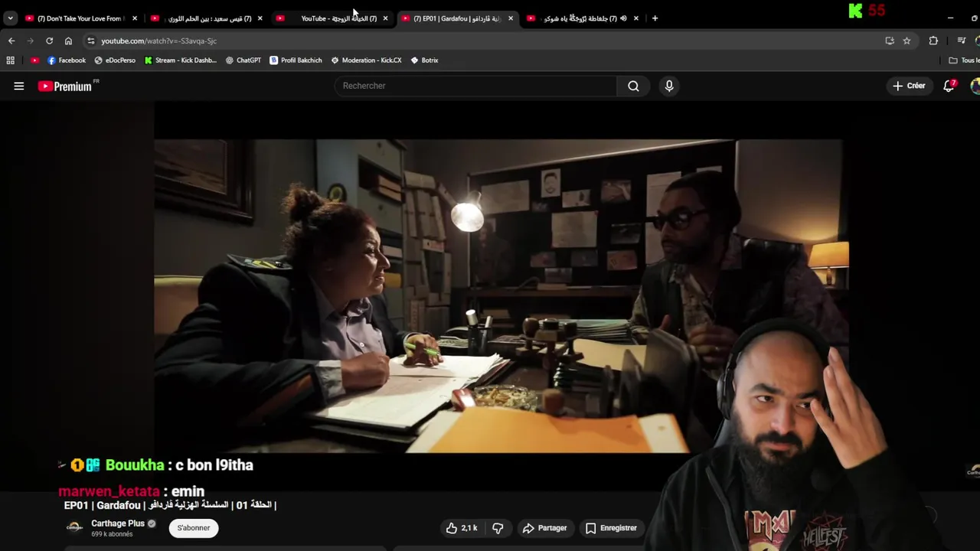Click the video player frame

coord(501,296)
